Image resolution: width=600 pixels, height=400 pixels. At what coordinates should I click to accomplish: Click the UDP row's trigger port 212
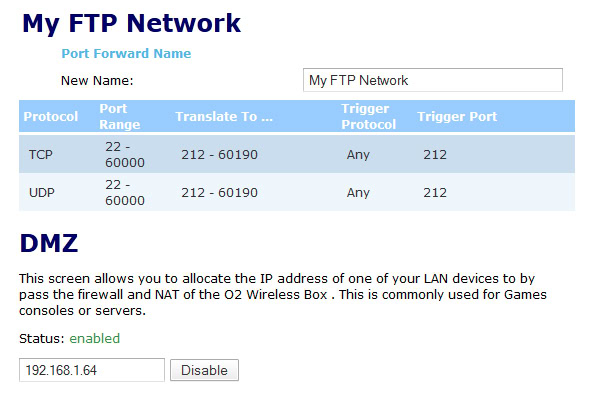point(435,193)
